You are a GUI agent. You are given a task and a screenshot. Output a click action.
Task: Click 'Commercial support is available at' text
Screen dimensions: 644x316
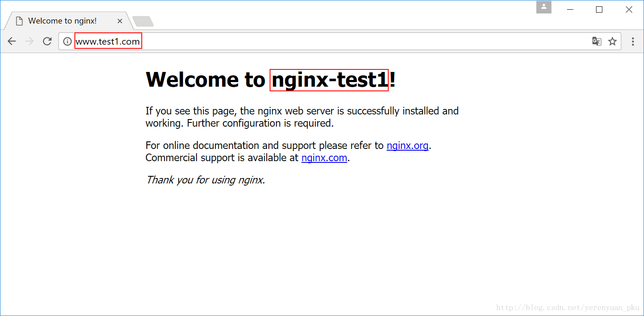(x=222, y=158)
